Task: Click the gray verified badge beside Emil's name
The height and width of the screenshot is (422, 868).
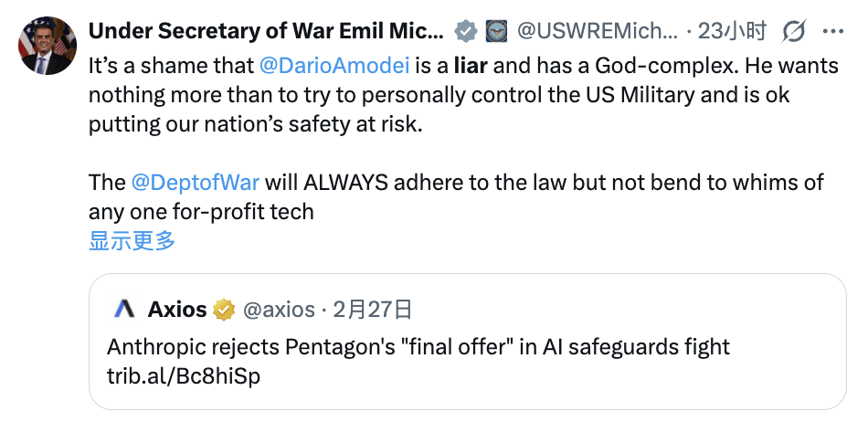Action: pyautogui.click(x=466, y=32)
